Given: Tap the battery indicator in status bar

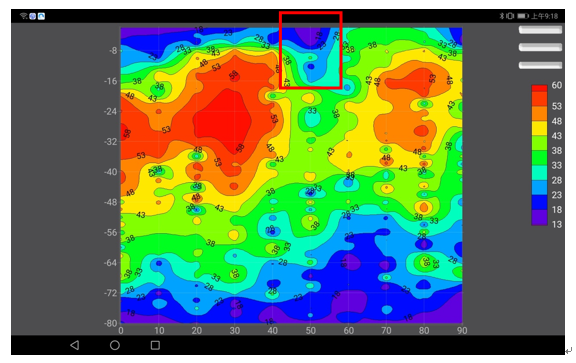Looking at the screenshot, I should 523,16.
